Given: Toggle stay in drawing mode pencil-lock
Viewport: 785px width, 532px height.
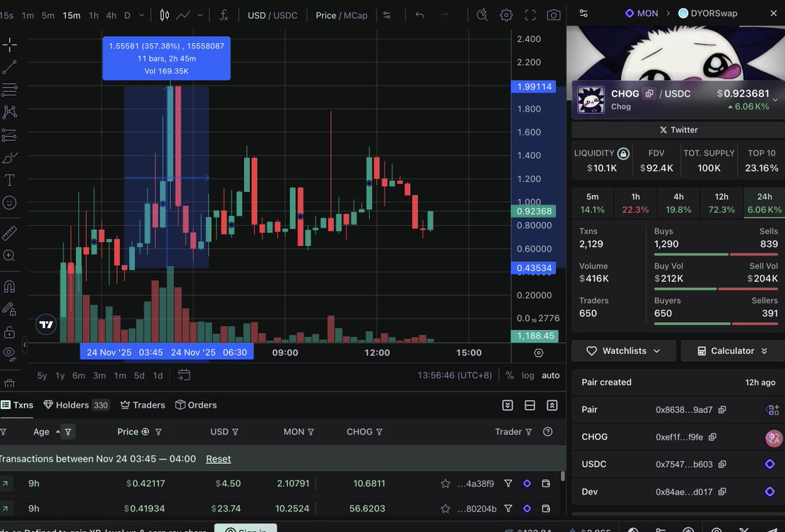Looking at the screenshot, I should pos(9,309).
